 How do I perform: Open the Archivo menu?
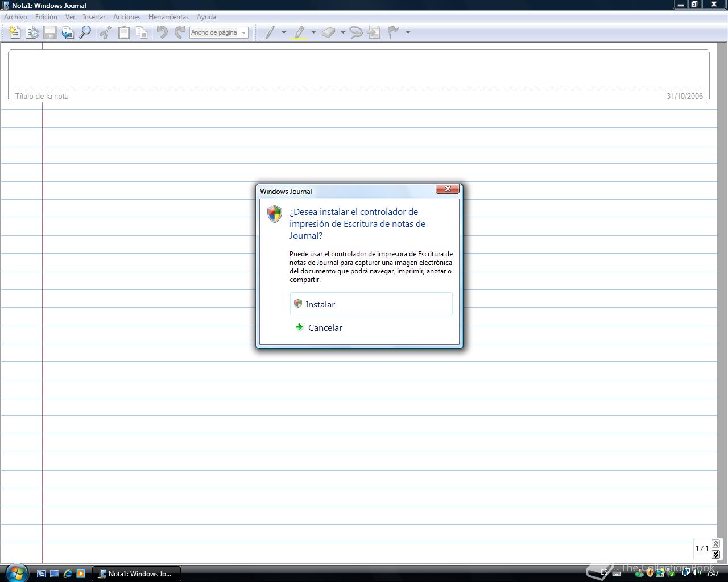(x=15, y=17)
